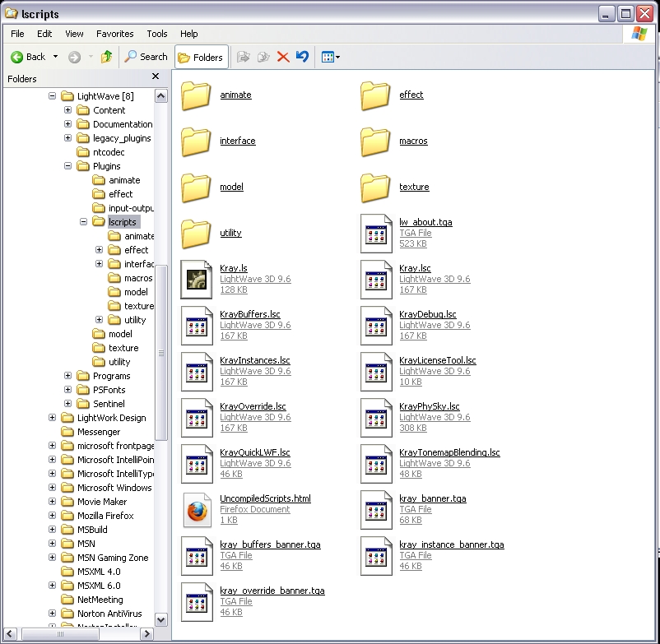Open the animate folder icon in file pane
This screenshot has height=644, width=660.
pyautogui.click(x=197, y=95)
